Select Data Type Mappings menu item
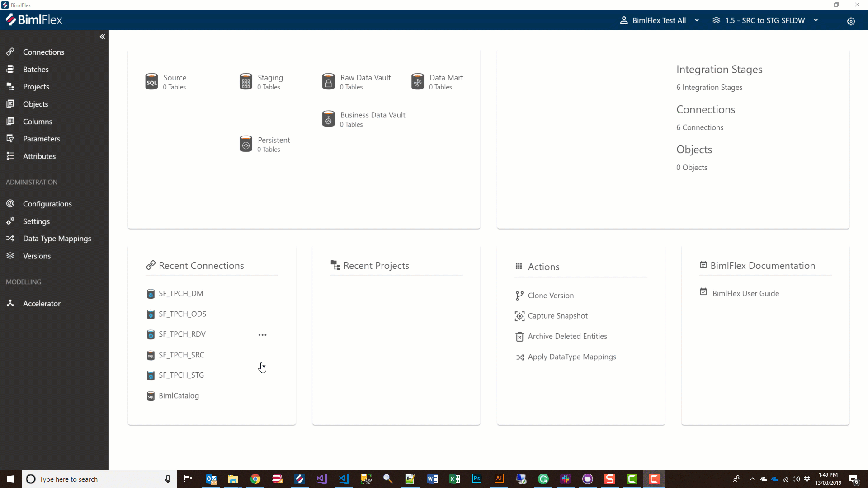The width and height of the screenshot is (868, 488). point(57,238)
